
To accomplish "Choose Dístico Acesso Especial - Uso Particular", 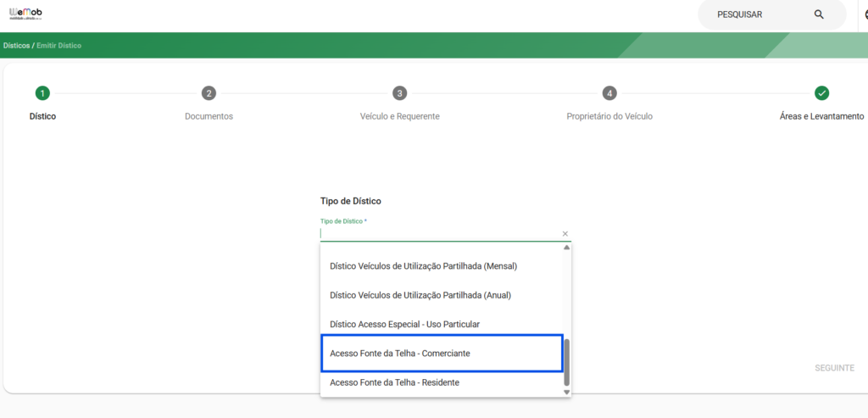I will [441, 324].
